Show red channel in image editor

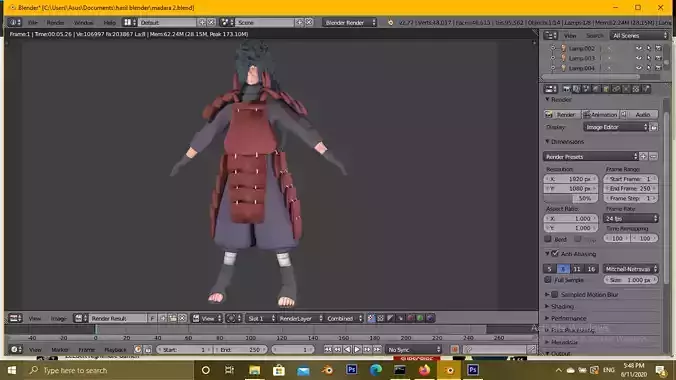[x=410, y=318]
